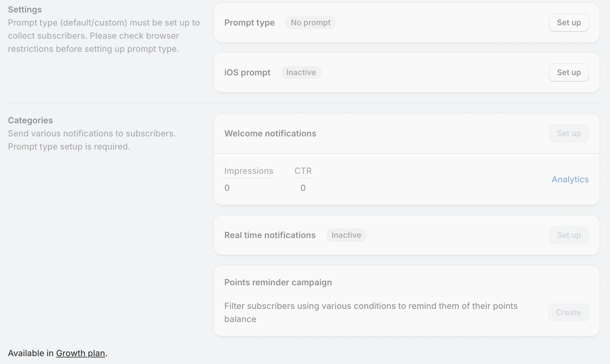The height and width of the screenshot is (364, 610).
Task: Click Set up for Welcome notifications
Action: coord(569,133)
